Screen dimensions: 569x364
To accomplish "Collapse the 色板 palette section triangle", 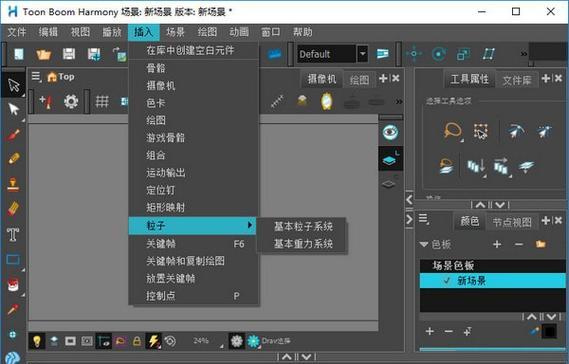I will pyautogui.click(x=424, y=244).
